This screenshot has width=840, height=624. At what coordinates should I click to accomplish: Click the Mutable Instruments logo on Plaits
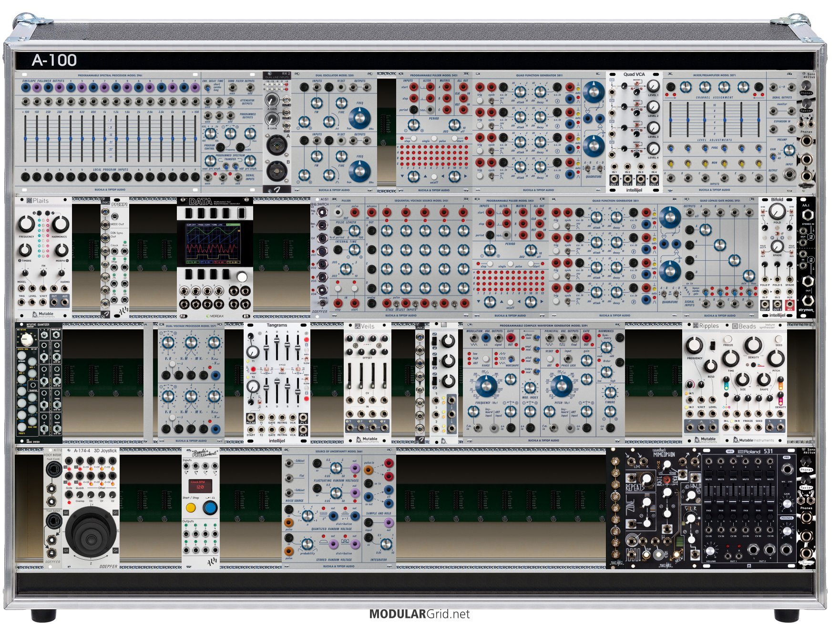43,315
